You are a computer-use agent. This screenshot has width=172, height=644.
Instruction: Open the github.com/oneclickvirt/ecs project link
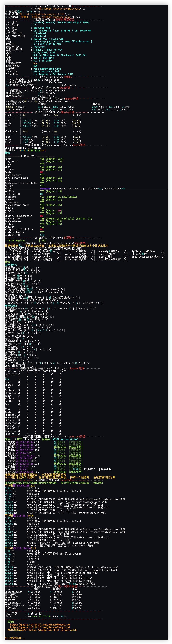56,17
